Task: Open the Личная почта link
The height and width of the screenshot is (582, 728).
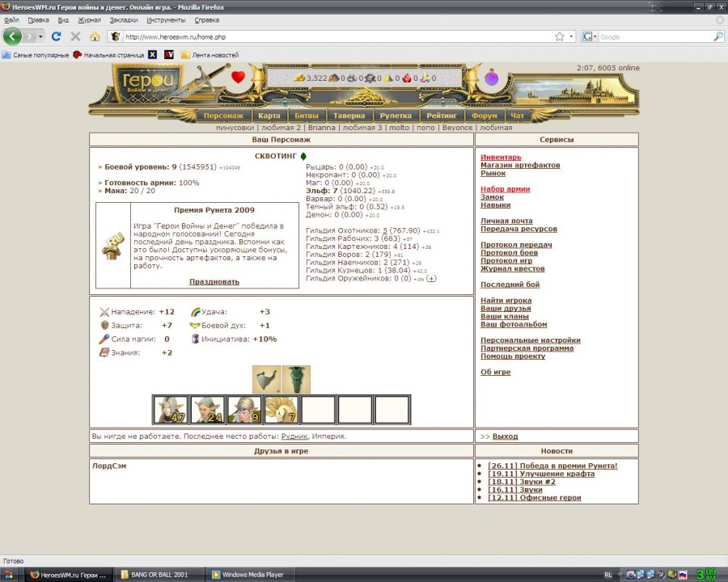Action: pyautogui.click(x=506, y=221)
